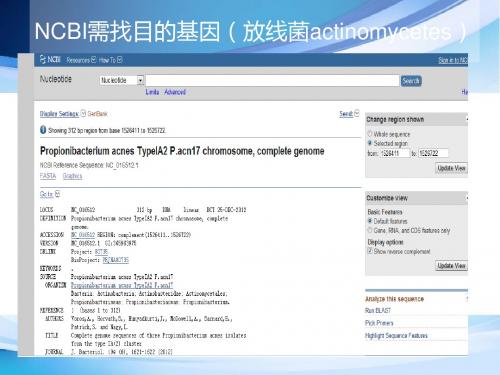The height and width of the screenshot is (375, 500).
Task: Select Whole sequence radio button
Action: (370, 134)
